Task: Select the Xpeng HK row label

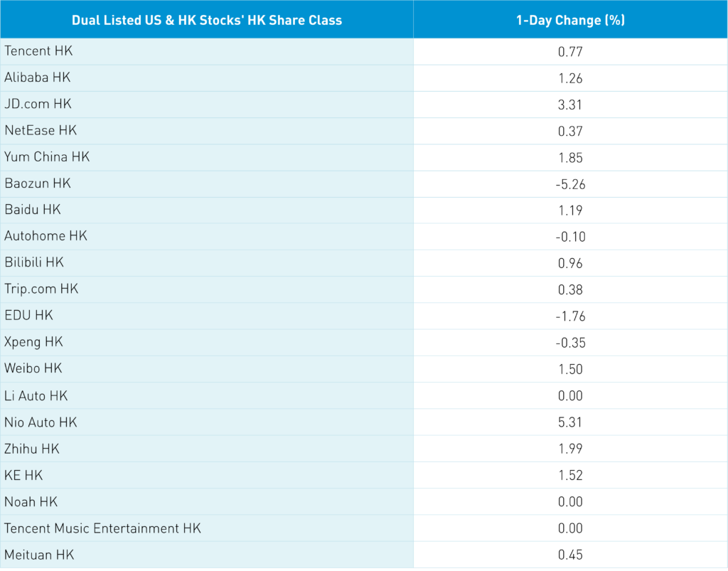Action: pyautogui.click(x=33, y=342)
